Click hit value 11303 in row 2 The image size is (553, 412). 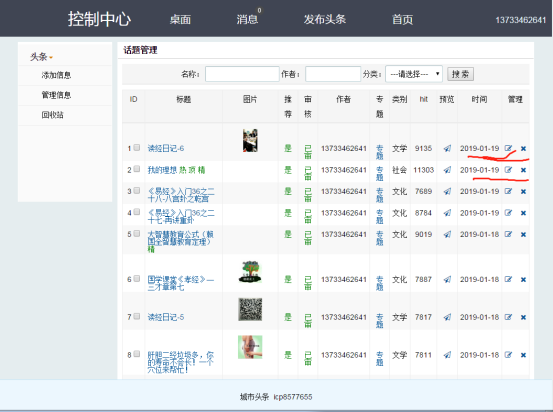click(424, 170)
